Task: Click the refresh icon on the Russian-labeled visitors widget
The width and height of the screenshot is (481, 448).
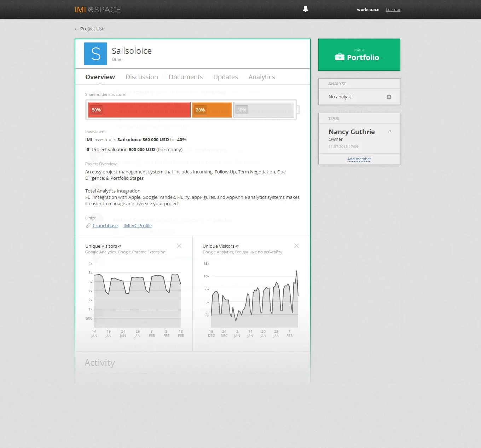Action: pyautogui.click(x=237, y=246)
